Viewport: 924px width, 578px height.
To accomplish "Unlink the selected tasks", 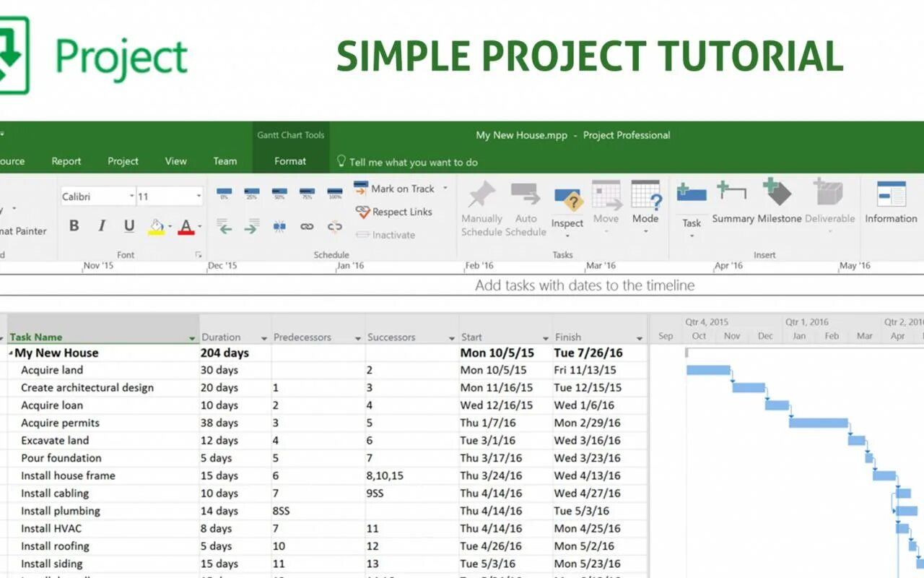I will pyautogui.click(x=334, y=227).
